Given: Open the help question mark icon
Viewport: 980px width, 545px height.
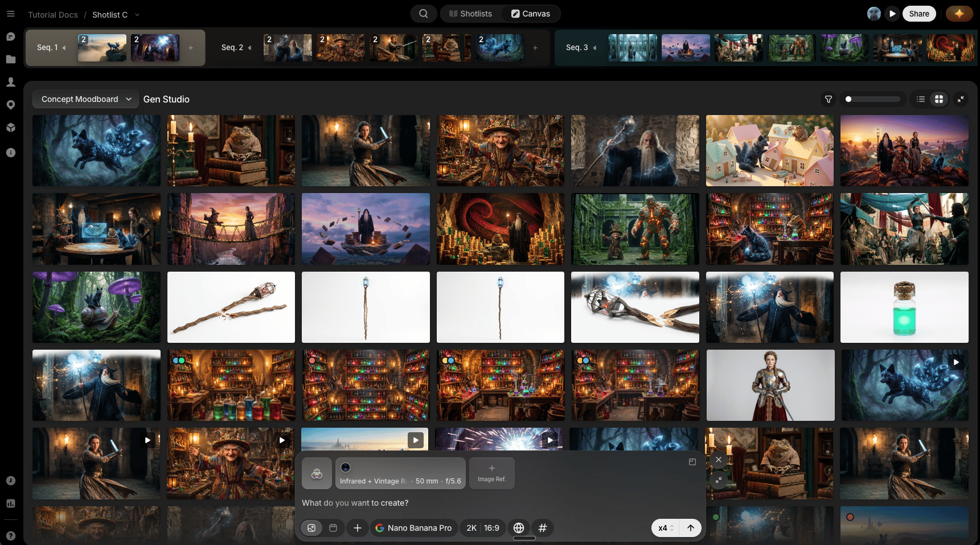Looking at the screenshot, I should pos(11,536).
